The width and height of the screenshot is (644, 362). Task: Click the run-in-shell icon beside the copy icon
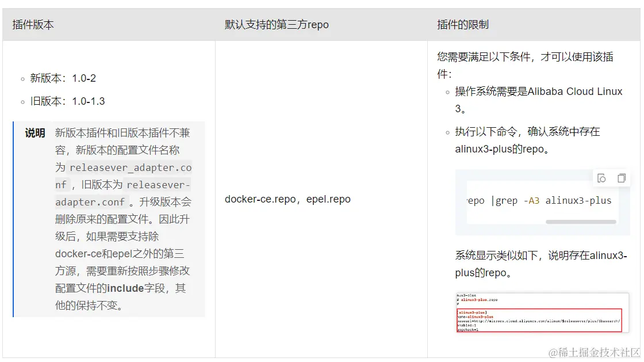pos(601,178)
